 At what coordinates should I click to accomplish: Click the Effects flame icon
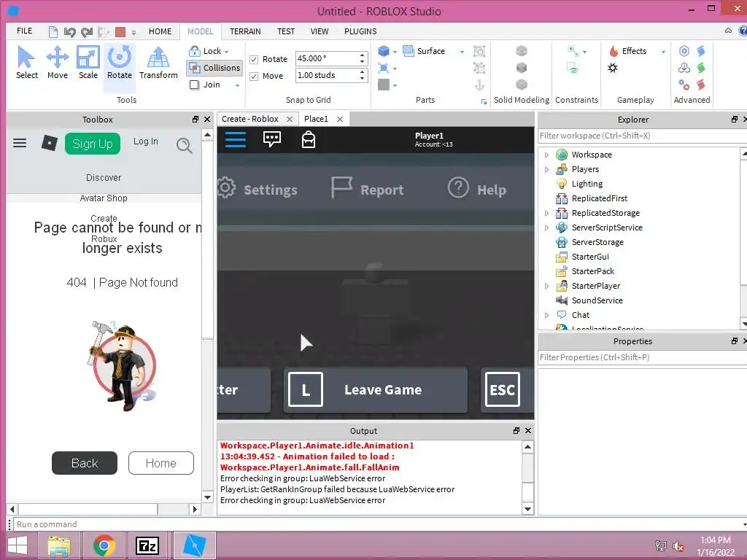[x=614, y=51]
